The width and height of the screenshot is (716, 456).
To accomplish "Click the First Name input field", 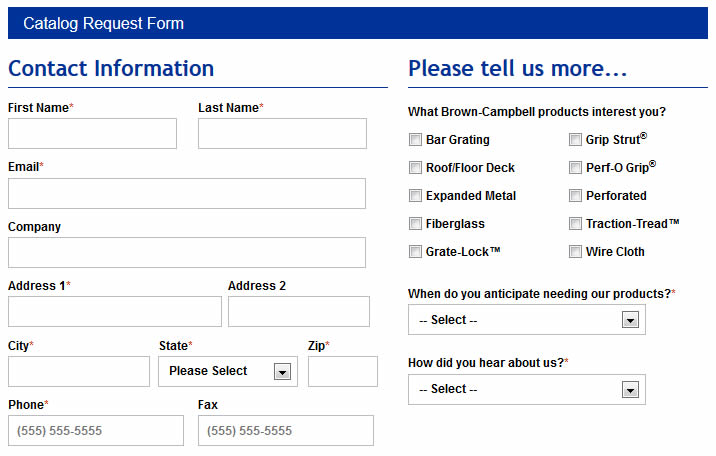I will coord(92,134).
